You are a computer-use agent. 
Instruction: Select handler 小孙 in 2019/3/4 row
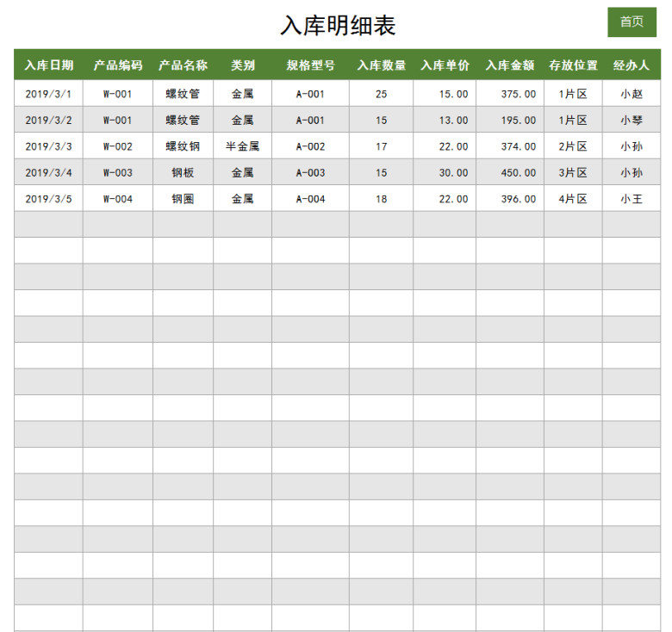632,172
